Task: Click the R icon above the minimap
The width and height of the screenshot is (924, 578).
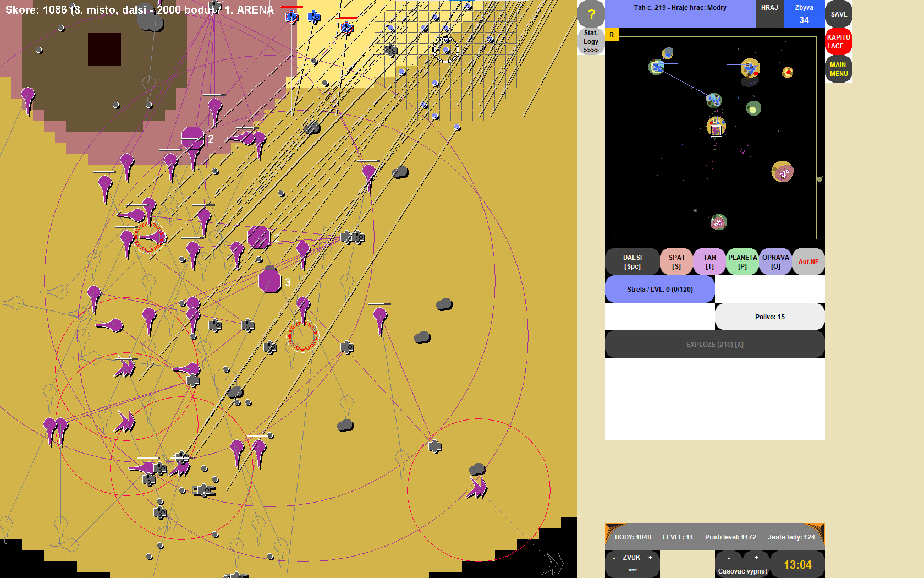Action: 612,34
